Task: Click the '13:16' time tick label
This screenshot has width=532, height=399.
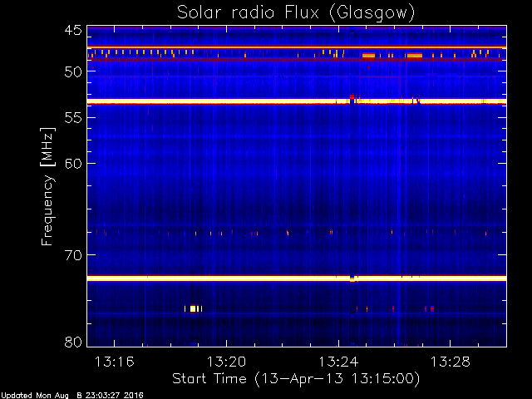Action: click(115, 362)
